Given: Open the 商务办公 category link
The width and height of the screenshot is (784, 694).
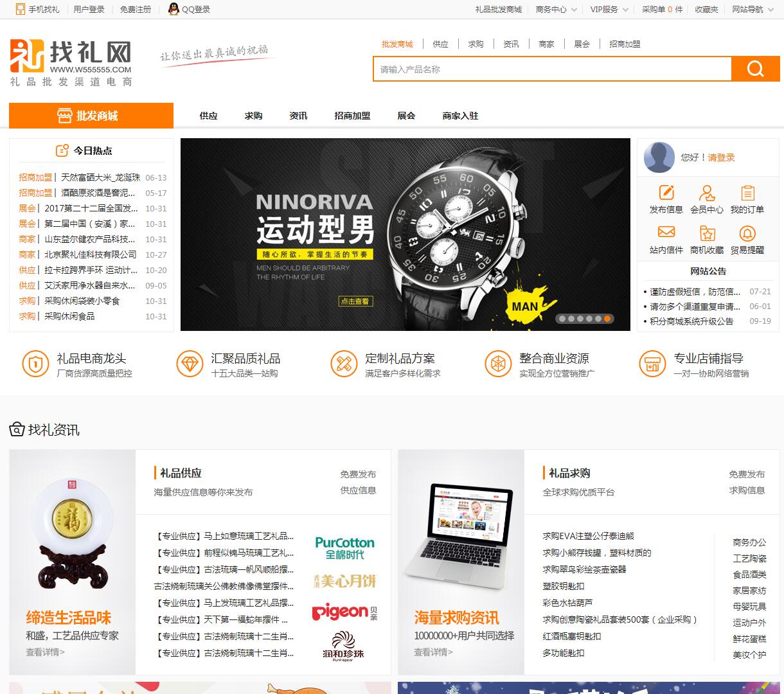Looking at the screenshot, I should (x=749, y=542).
